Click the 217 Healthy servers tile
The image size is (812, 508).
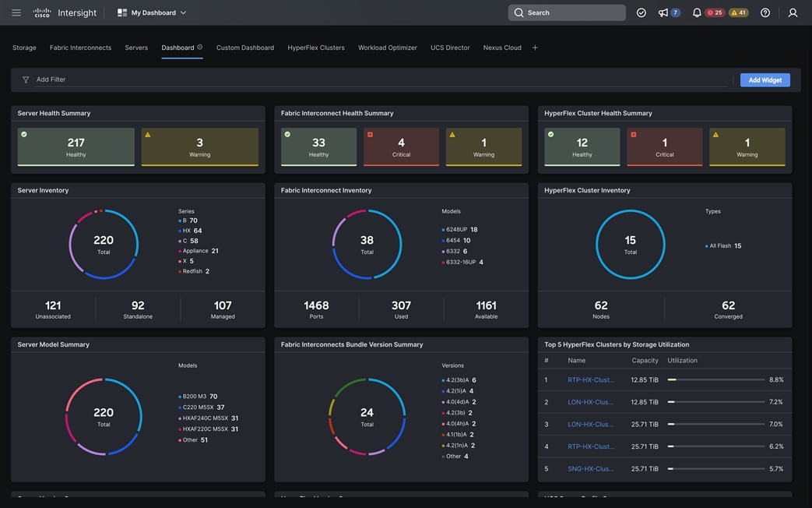(76, 146)
